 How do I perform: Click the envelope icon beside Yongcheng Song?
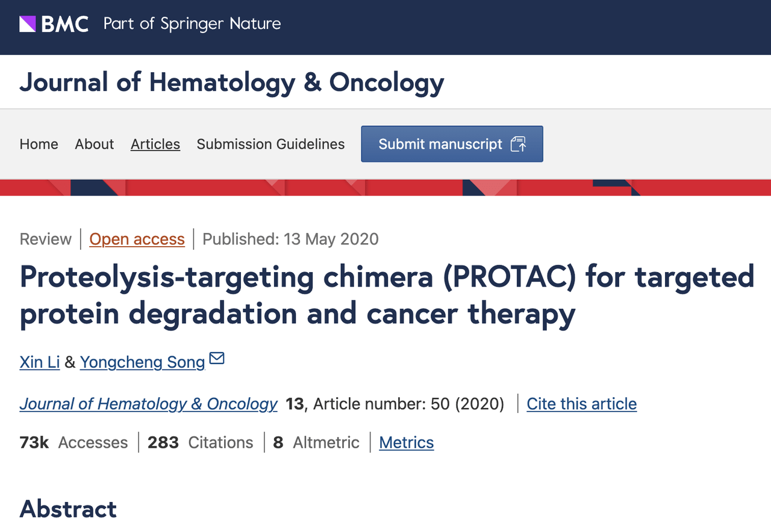point(216,359)
